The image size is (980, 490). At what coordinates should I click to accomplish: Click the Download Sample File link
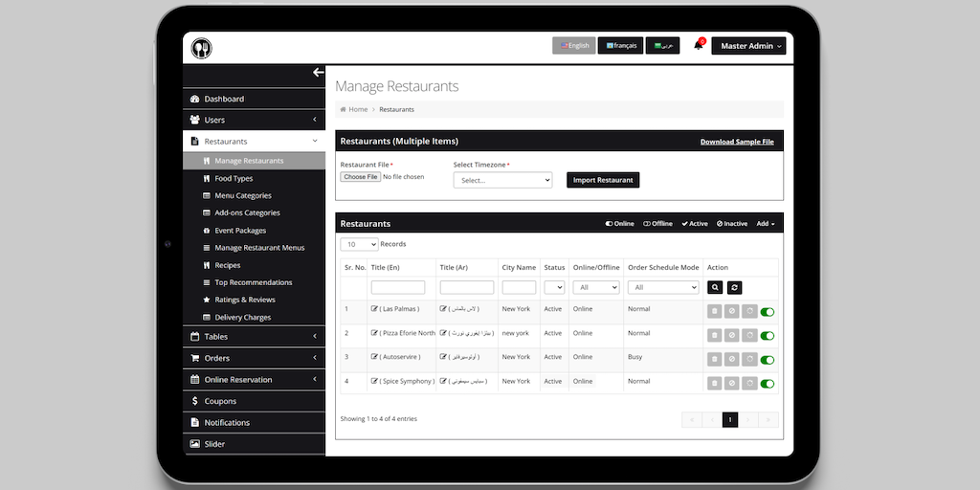pyautogui.click(x=737, y=142)
